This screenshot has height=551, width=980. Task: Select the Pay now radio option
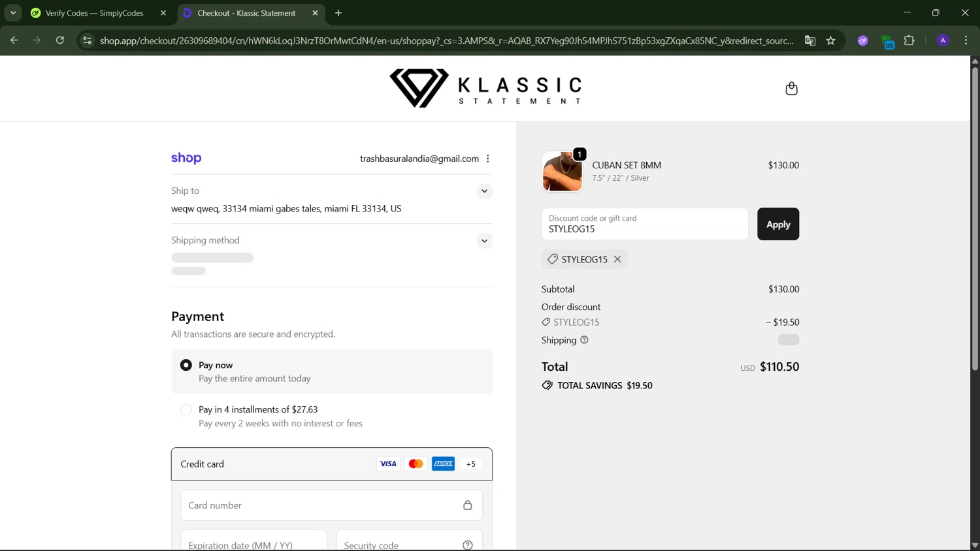pos(186,365)
